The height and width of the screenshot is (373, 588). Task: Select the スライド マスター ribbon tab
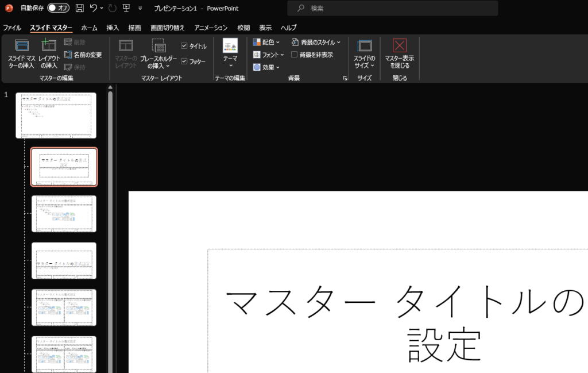[x=51, y=28]
